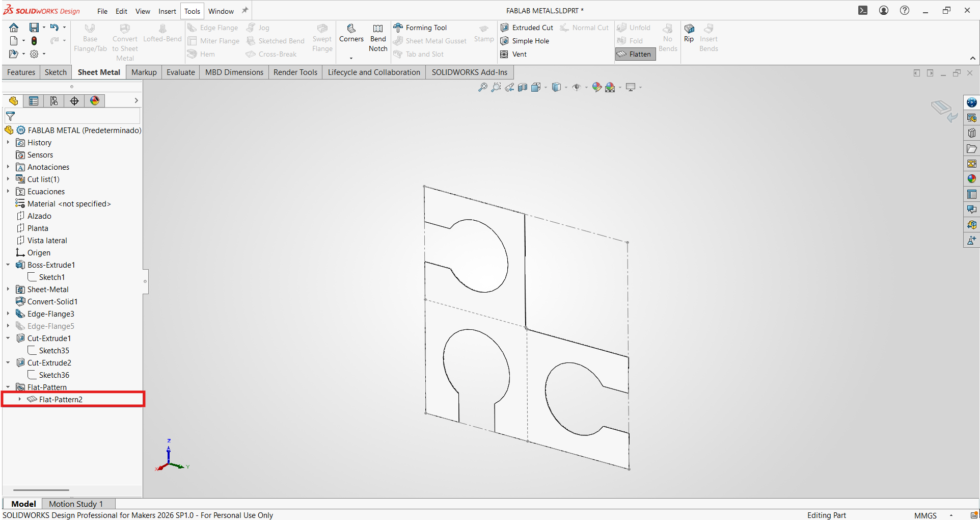Open Options with the gear icon
This screenshot has height=520, width=980.
34,54
